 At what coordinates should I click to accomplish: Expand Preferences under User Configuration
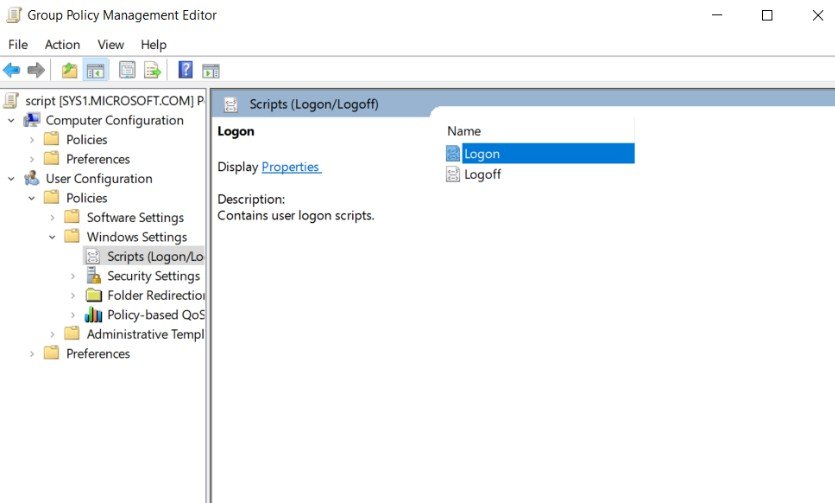[x=31, y=354]
